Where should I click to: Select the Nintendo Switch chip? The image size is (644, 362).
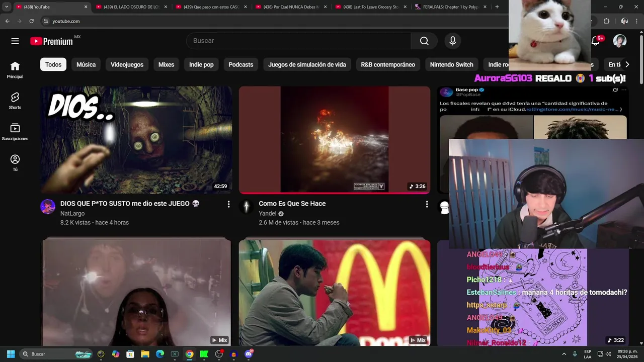tap(452, 64)
